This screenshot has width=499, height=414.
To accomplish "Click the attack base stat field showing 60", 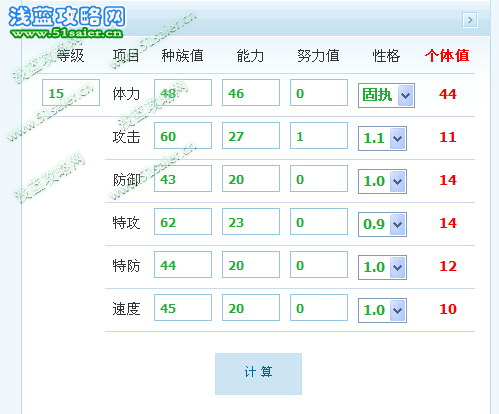I will pyautogui.click(x=183, y=135).
